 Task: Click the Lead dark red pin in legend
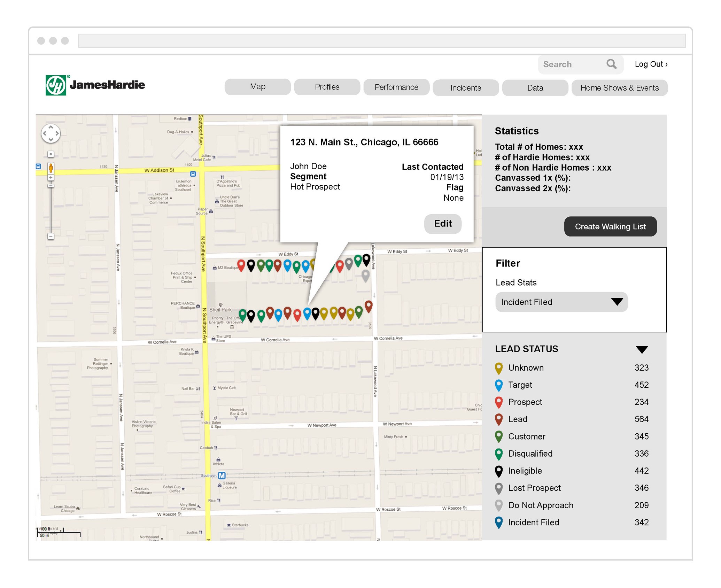(499, 419)
